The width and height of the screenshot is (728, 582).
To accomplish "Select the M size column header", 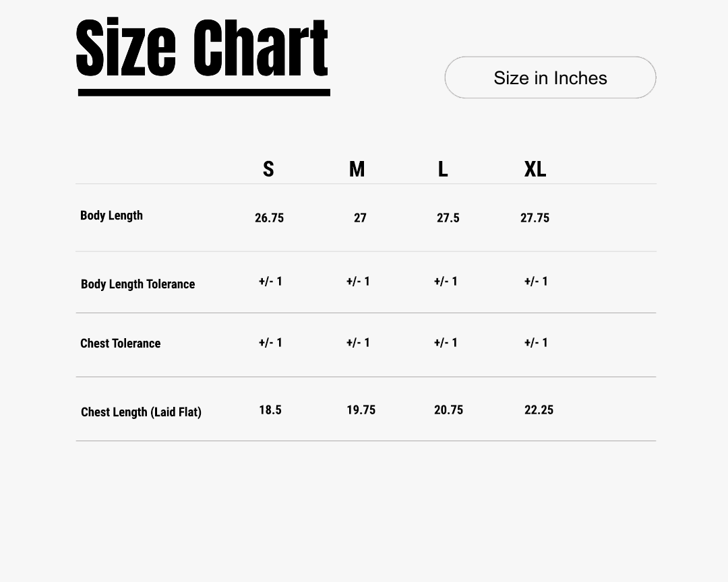I will pyautogui.click(x=357, y=169).
